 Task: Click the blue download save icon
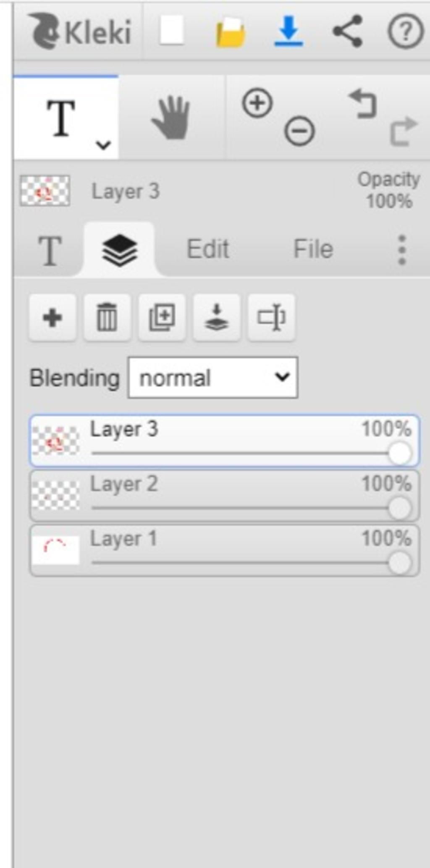tap(289, 31)
